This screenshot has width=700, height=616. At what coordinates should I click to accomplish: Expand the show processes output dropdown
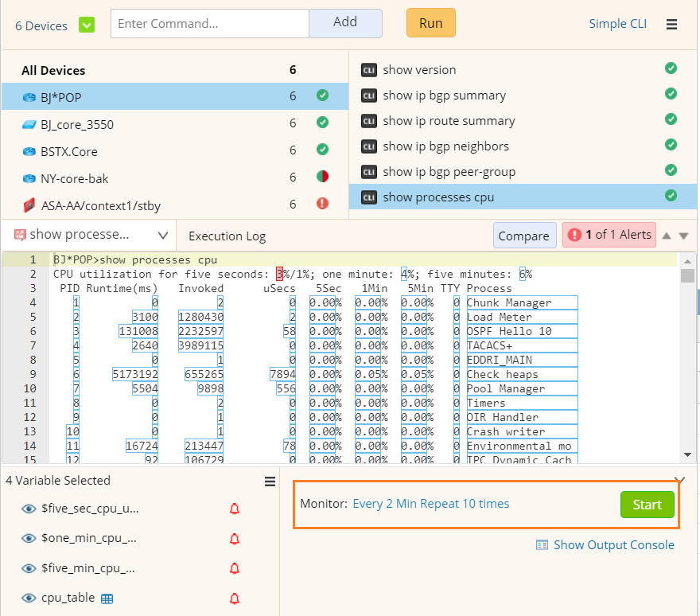tap(163, 236)
